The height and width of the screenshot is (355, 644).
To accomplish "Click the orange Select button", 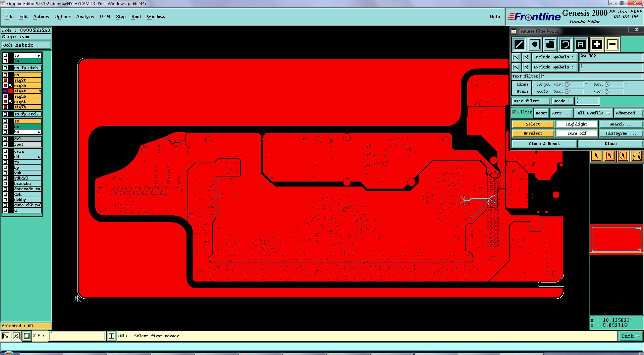I will pos(533,124).
